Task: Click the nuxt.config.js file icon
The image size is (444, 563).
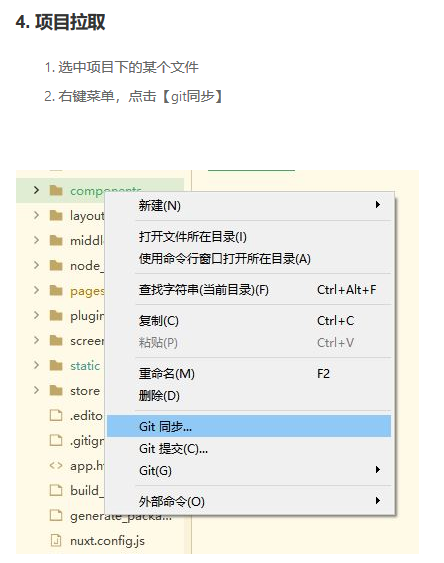Action: click(56, 540)
